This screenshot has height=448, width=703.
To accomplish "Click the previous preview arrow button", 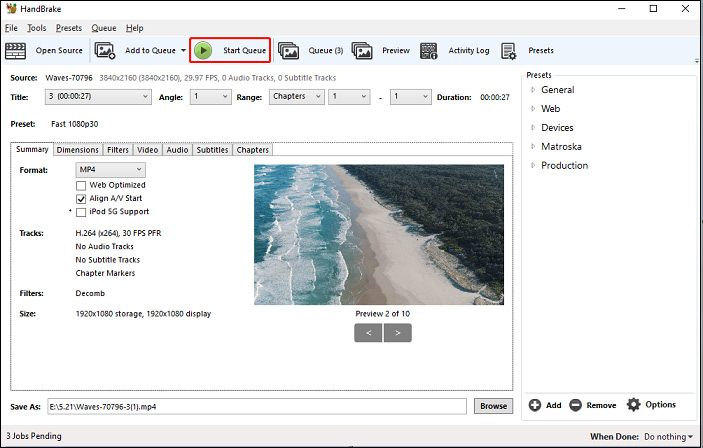I will coord(368,333).
